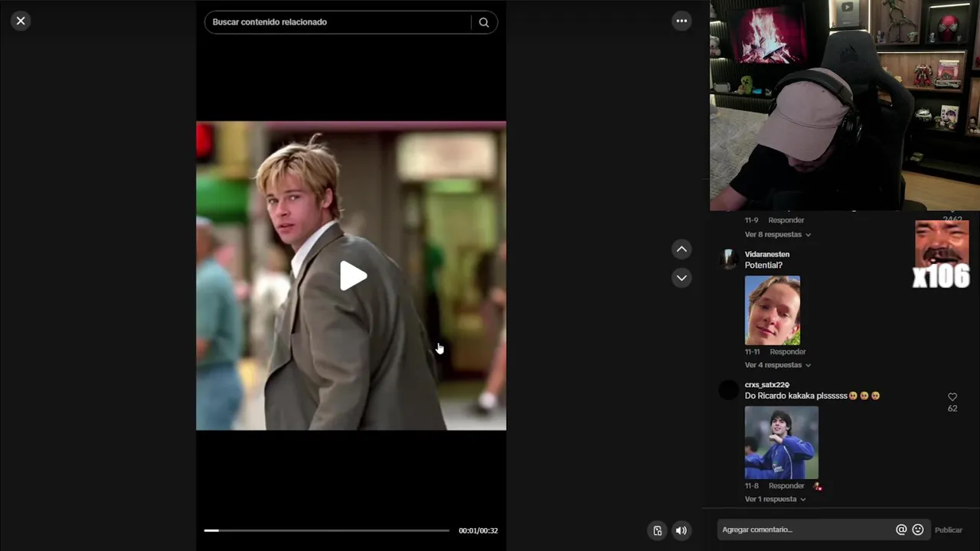Screen dimensions: 980x551
Task: Go to next video with down arrow
Action: pyautogui.click(x=681, y=277)
